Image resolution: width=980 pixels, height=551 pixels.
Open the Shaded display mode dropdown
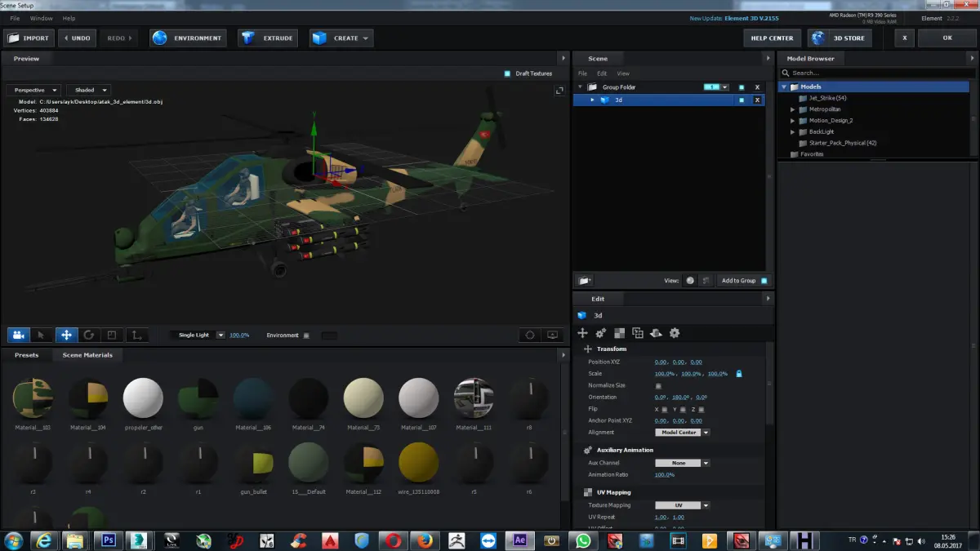click(88, 90)
